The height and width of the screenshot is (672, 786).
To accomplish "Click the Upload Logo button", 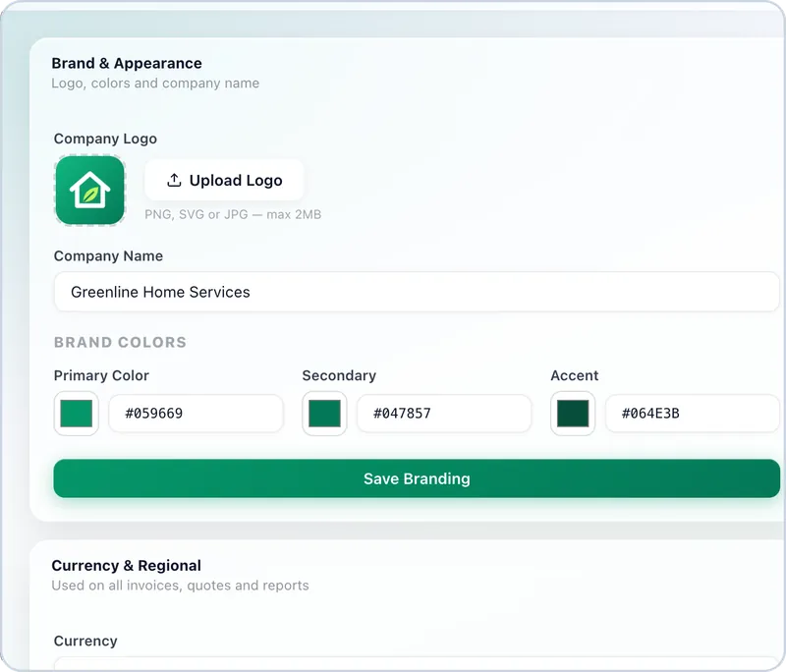I will [224, 181].
